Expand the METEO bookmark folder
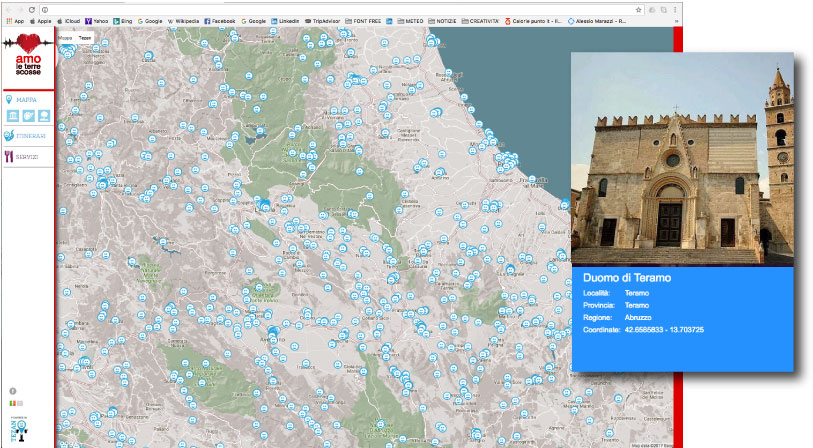 (x=410, y=21)
